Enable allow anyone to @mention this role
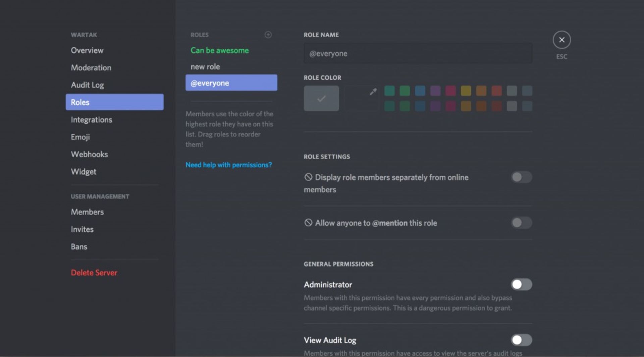Viewport: 644px width, 357px height. (521, 223)
